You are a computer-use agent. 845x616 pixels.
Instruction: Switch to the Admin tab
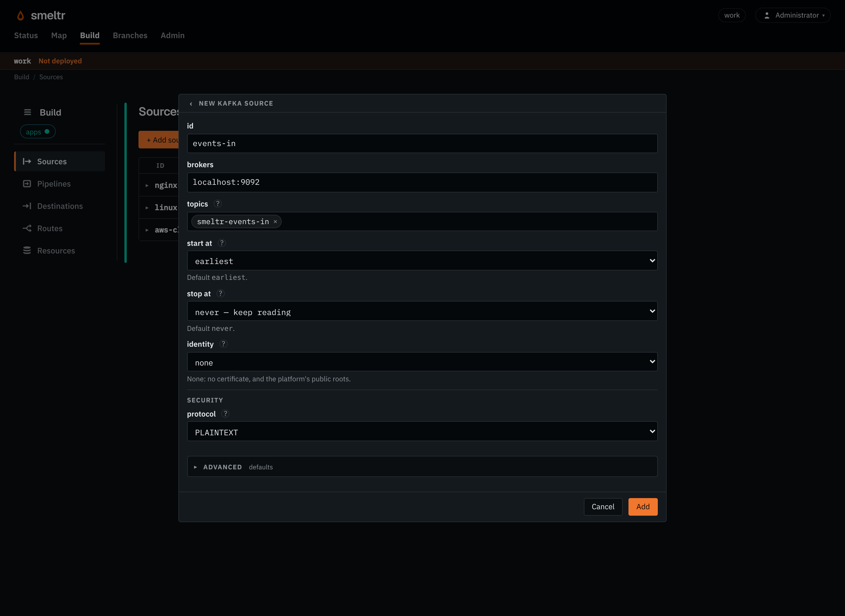point(173,35)
